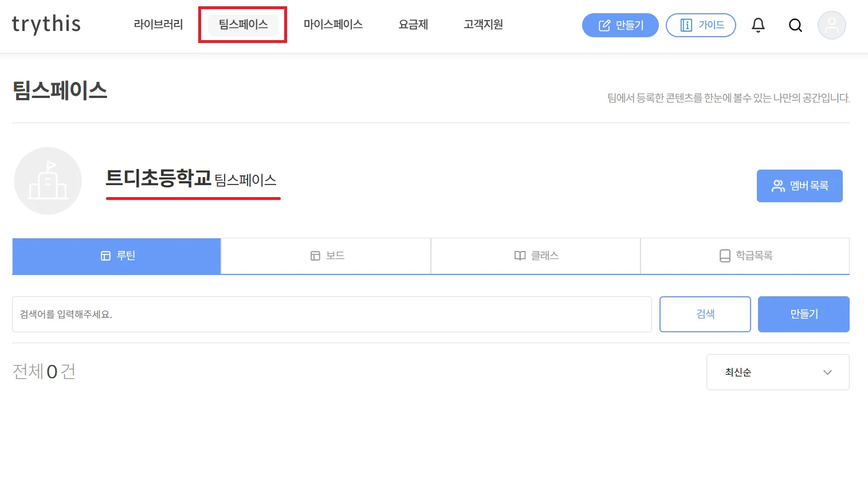This screenshot has width=868, height=479.
Task: Select 팀스페이스 in the top navigation
Action: click(243, 25)
